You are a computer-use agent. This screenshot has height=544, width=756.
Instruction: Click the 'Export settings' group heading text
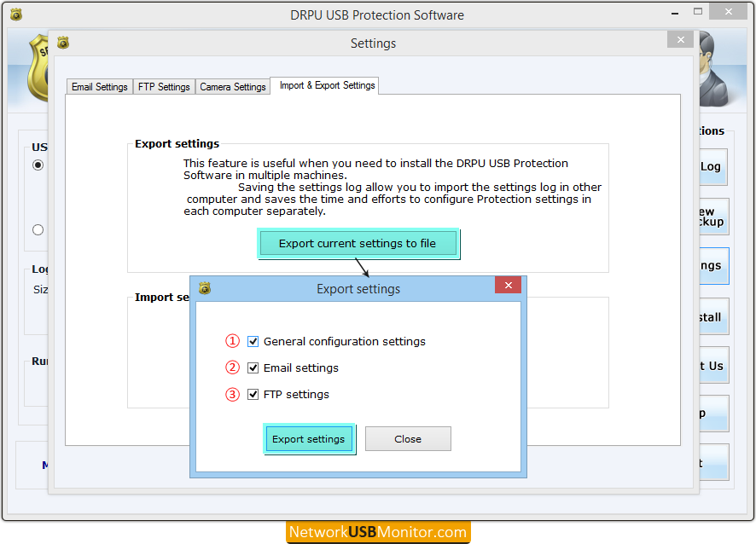(x=177, y=143)
